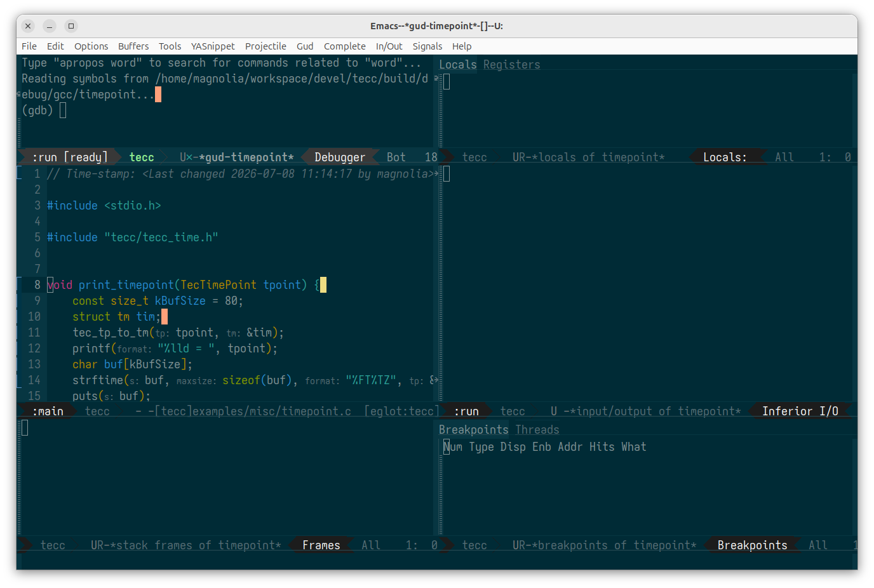Close the Emacs window
This screenshot has width=874, height=588.
tap(28, 26)
